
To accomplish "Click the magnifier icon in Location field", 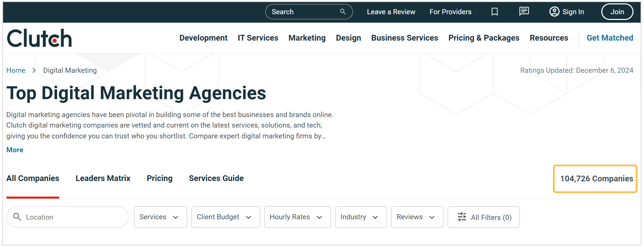I will click(17, 217).
